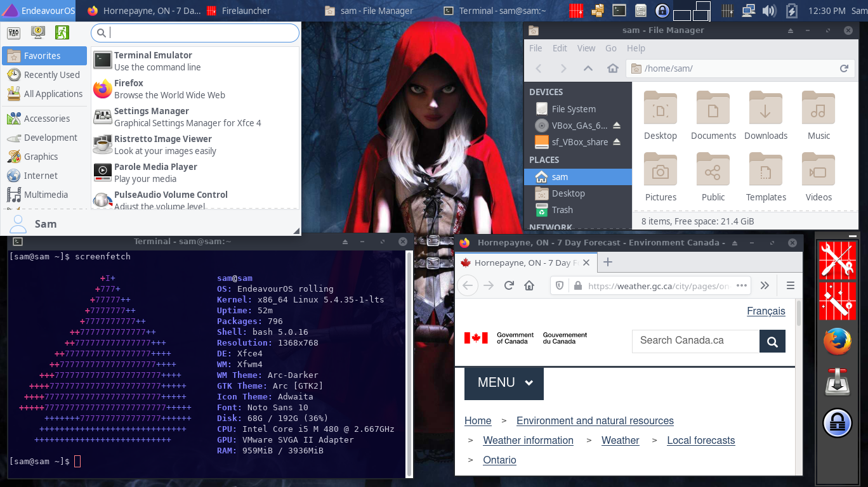Reload the page in Firefox
The image size is (868, 487).
509,285
